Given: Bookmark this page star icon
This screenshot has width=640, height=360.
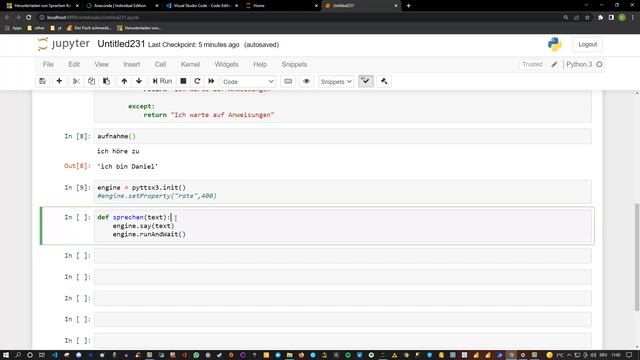Looking at the screenshot, I should (587, 18).
